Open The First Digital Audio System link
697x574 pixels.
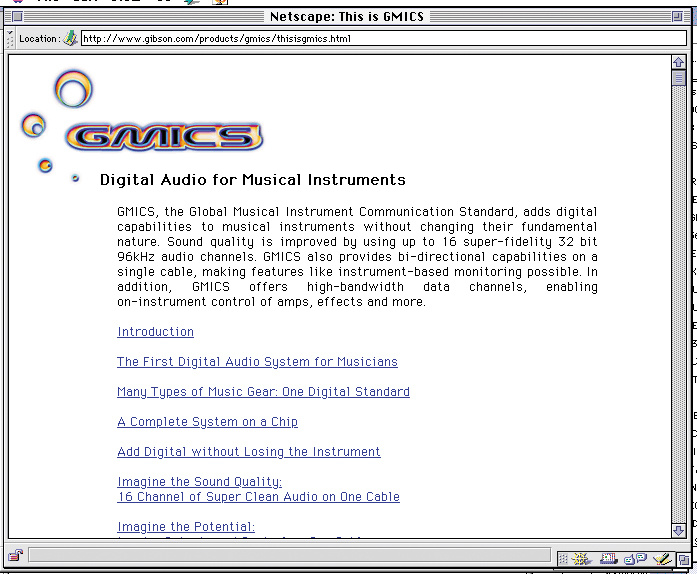click(257, 362)
